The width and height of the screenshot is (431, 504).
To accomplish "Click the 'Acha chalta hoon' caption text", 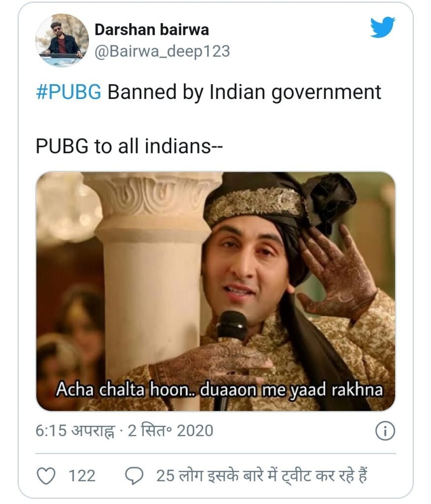I will coord(219,390).
